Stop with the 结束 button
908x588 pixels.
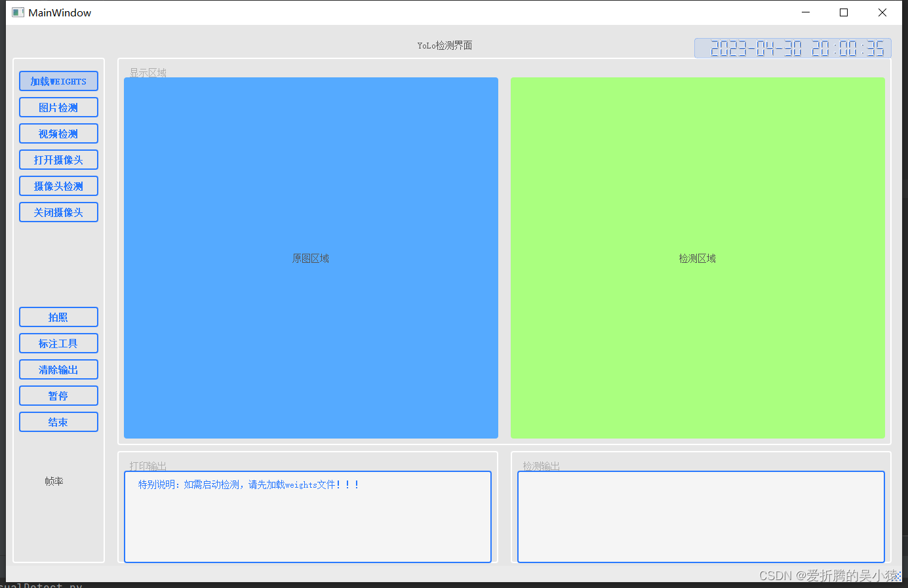click(x=58, y=422)
